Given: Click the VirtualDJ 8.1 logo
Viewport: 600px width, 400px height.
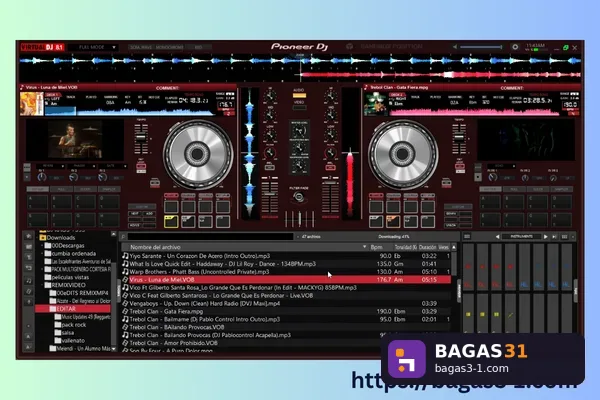Looking at the screenshot, I should pos(42,47).
